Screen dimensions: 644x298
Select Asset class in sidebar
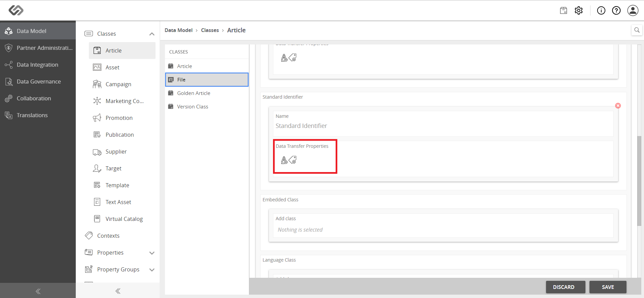point(122,67)
